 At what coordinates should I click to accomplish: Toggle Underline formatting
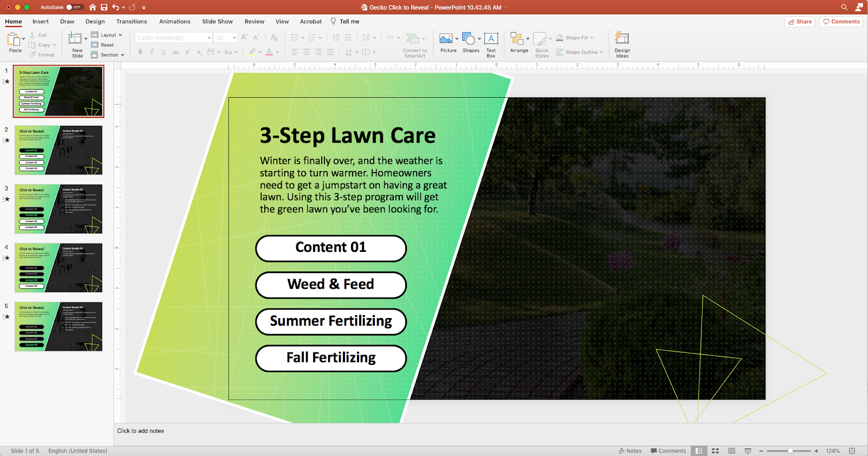(x=163, y=52)
